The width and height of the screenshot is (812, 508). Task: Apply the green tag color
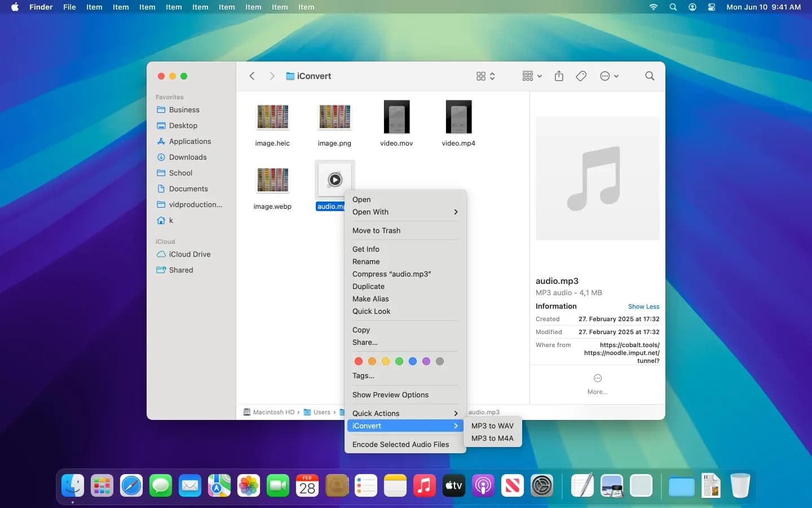[399, 361]
